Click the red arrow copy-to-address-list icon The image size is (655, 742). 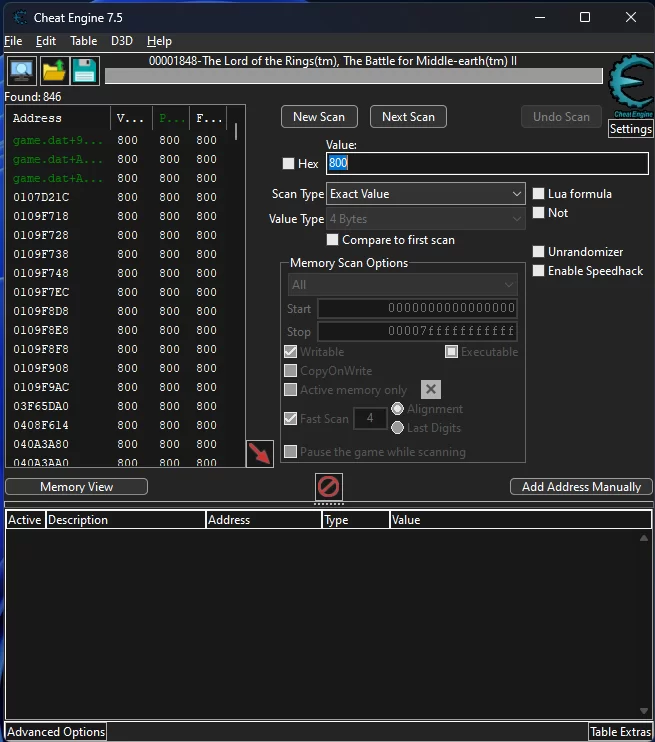[260, 453]
